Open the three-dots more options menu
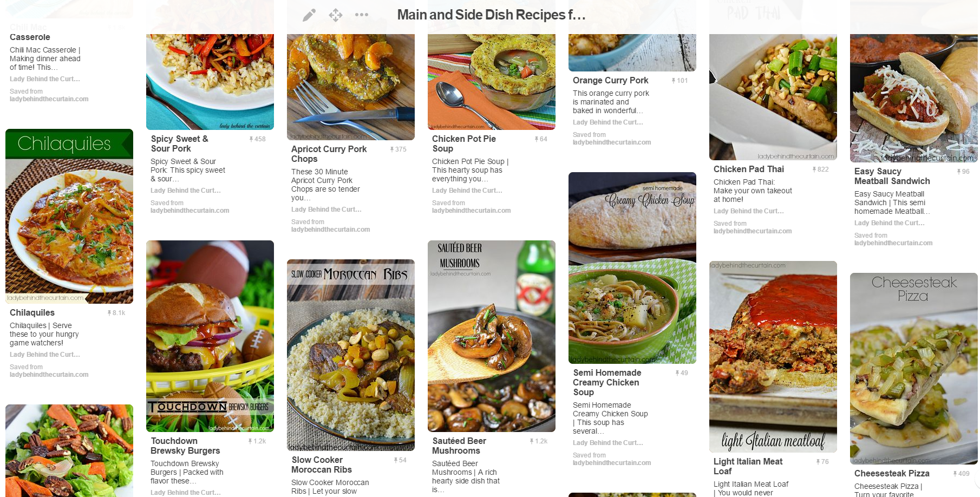 pyautogui.click(x=362, y=15)
